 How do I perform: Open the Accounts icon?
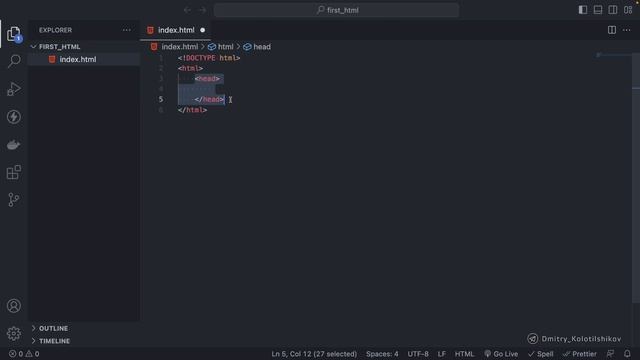point(13,306)
